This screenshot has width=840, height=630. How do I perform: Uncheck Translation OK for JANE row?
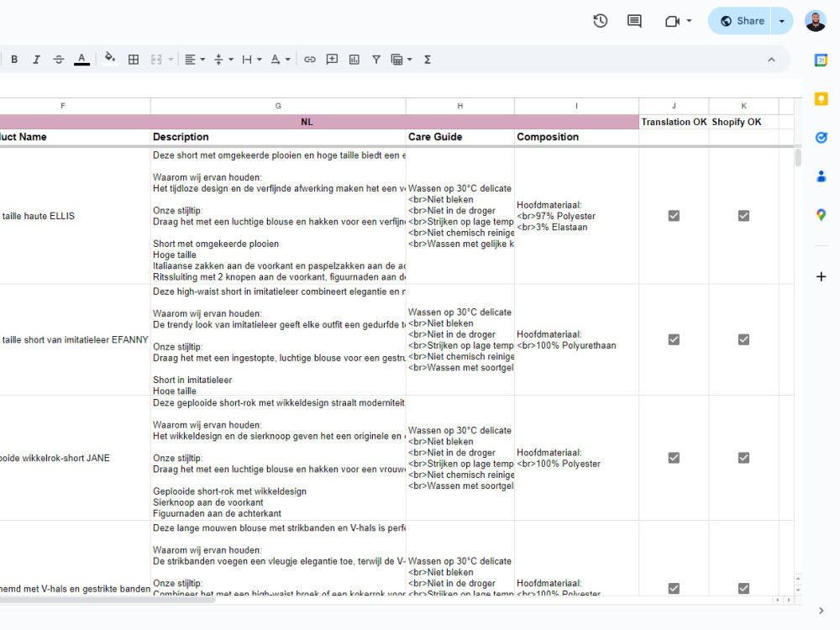(x=674, y=458)
